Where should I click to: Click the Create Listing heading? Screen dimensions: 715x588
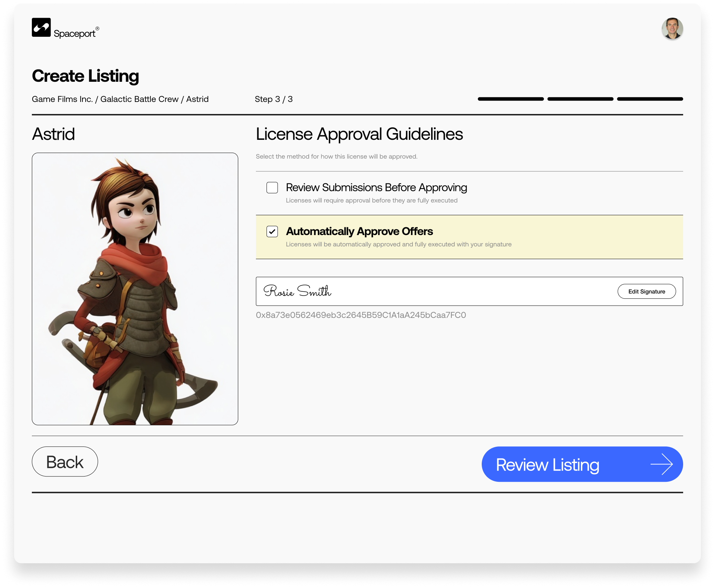(85, 75)
